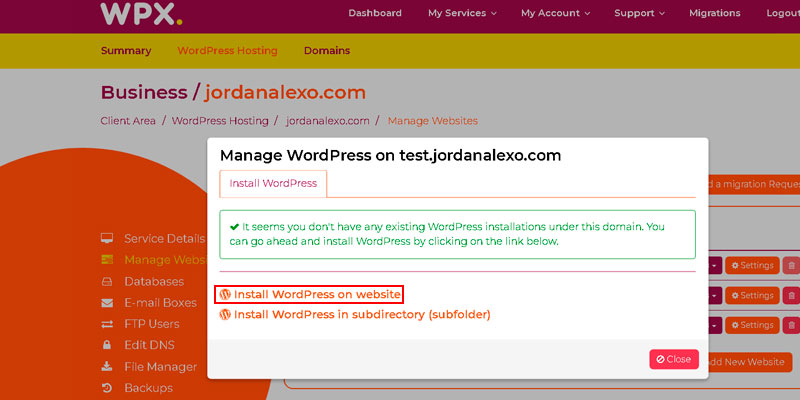The image size is (800, 400).
Task: Click trash icon in third website row
Action: coord(791,325)
